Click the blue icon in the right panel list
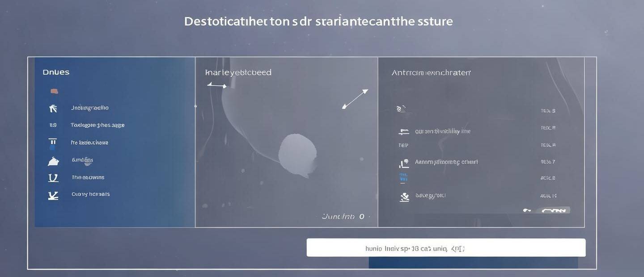Screen dimensions: 644x277 [x=403, y=178]
